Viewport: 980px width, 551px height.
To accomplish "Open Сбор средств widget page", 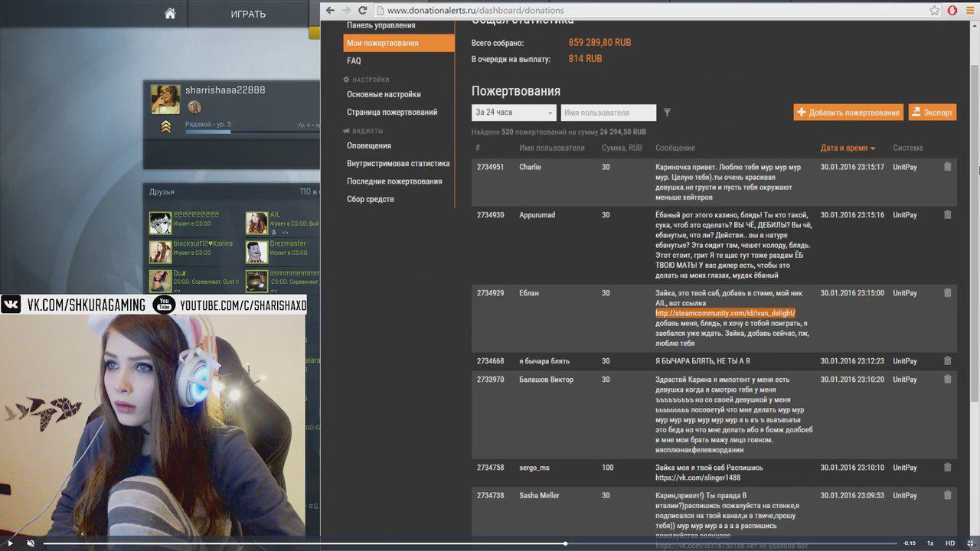I will tap(371, 199).
